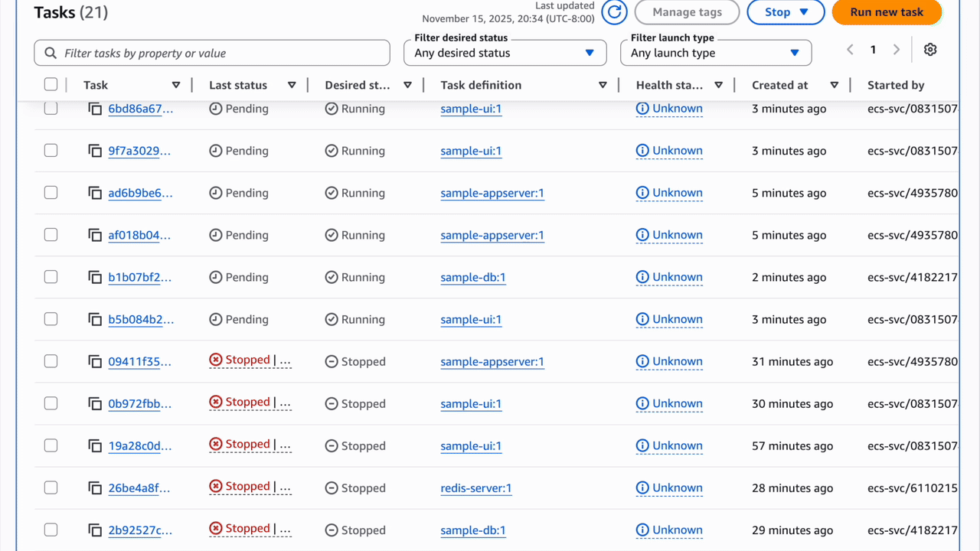Click the Running check icon for sample-db:1 task
This screenshot has width=980, height=551.
(332, 276)
